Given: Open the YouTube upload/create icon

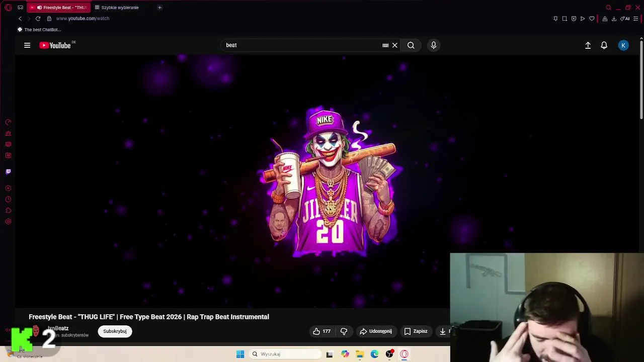Looking at the screenshot, I should coord(588,45).
